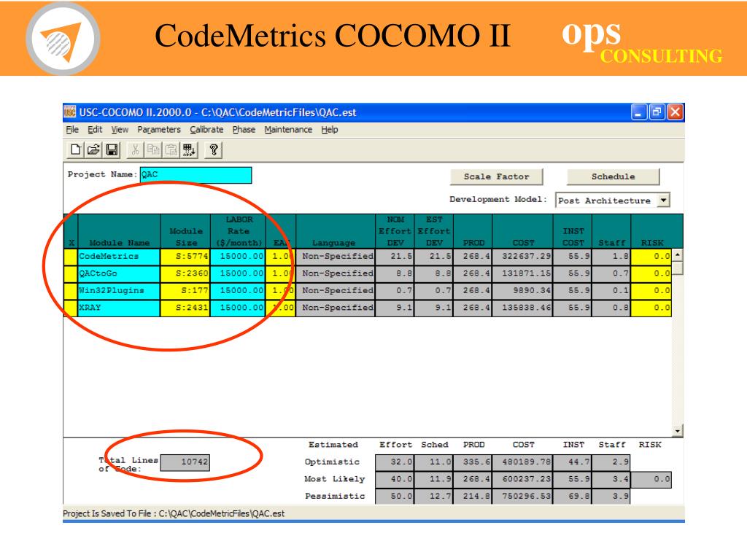747x560 pixels.
Task: Open the Maintenance menu
Action: 288,130
